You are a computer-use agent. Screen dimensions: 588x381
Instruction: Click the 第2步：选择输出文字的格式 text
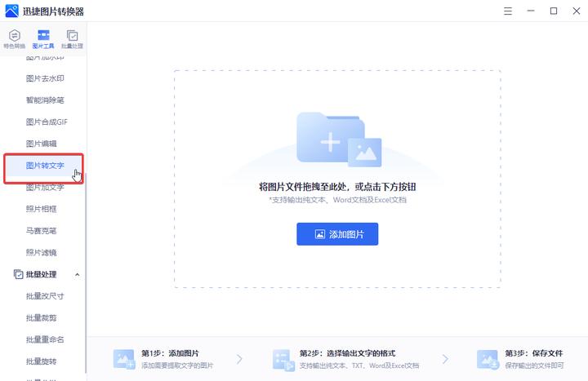[348, 353]
